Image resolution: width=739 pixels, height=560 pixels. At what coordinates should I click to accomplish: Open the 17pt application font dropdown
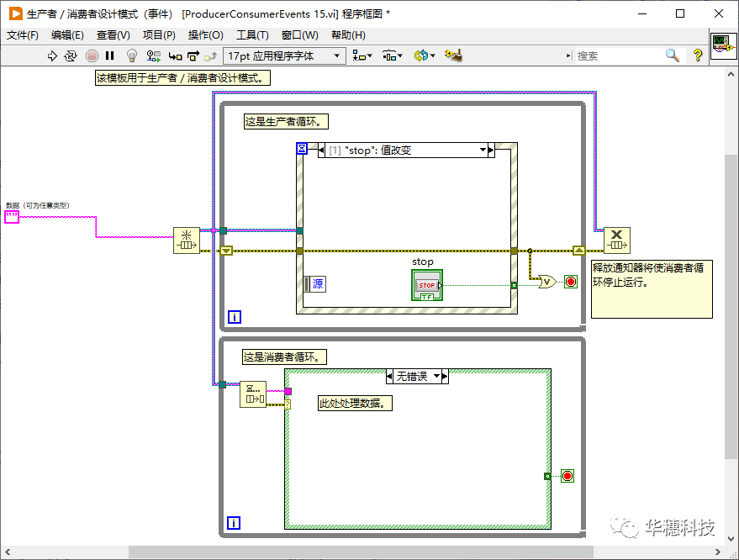(x=284, y=55)
